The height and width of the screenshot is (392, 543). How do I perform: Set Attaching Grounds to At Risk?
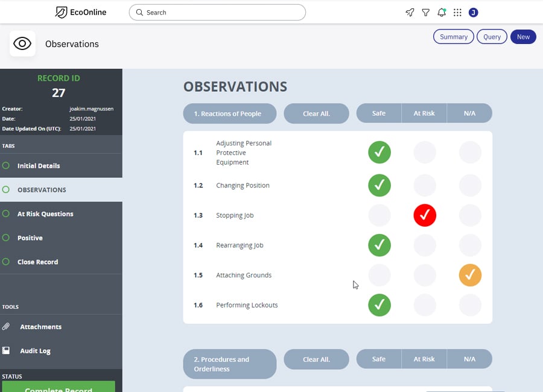coord(425,276)
